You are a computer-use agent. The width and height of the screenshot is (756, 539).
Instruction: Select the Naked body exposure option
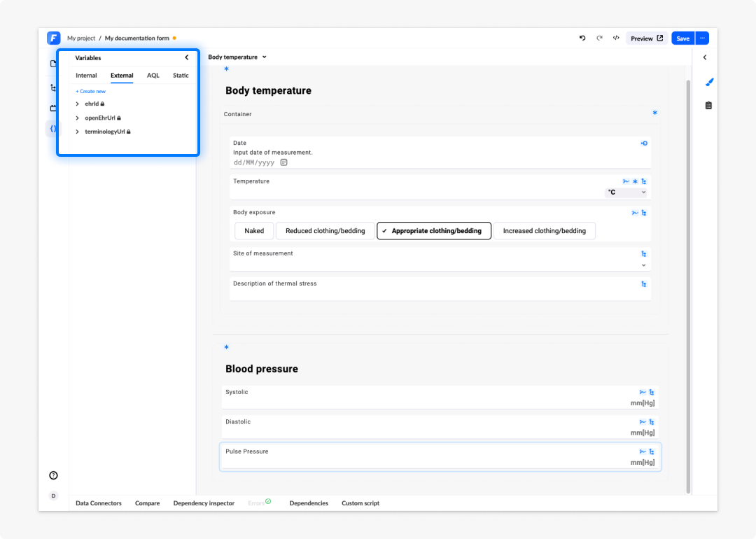(254, 231)
